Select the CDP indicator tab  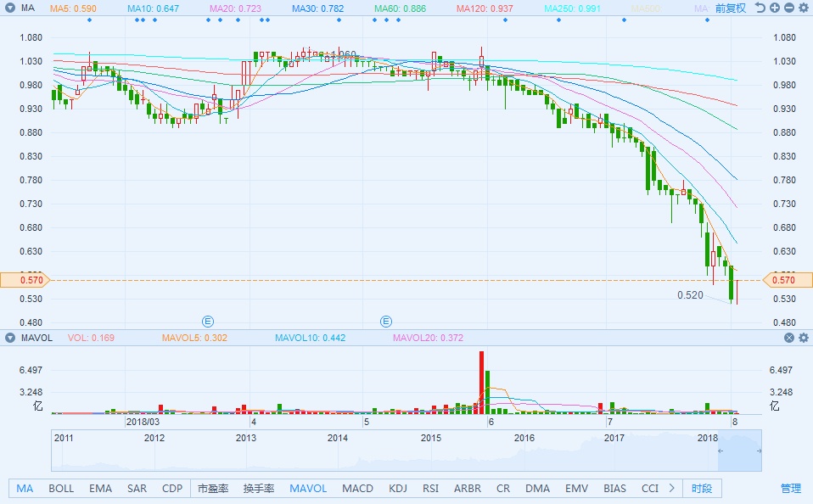click(172, 489)
